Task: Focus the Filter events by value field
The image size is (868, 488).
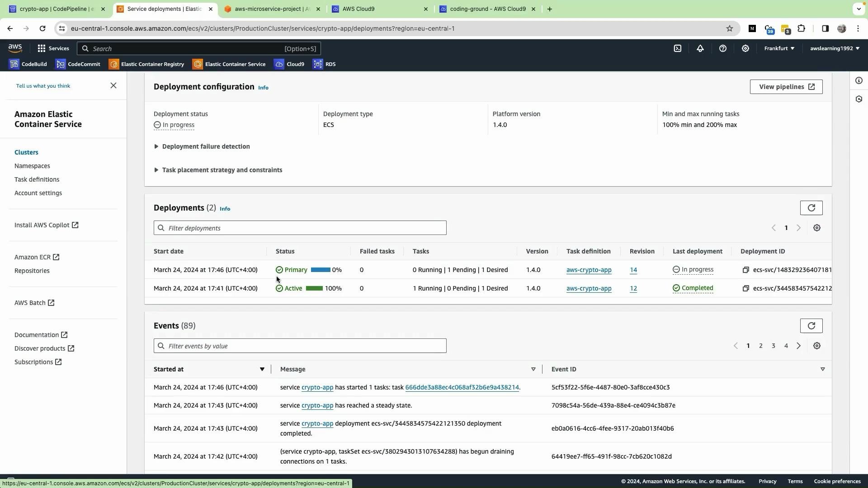Action: pos(300,346)
